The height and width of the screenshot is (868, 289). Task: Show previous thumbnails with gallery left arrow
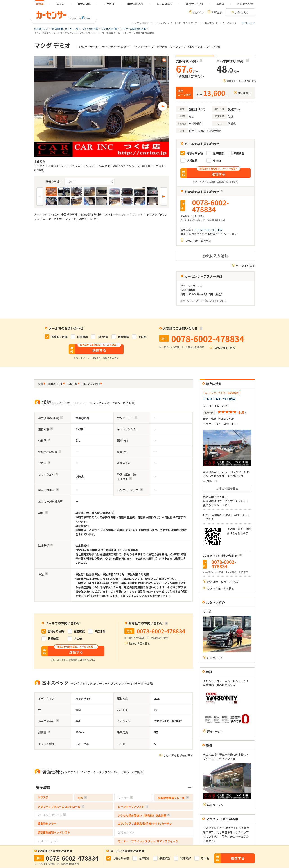[40, 196]
